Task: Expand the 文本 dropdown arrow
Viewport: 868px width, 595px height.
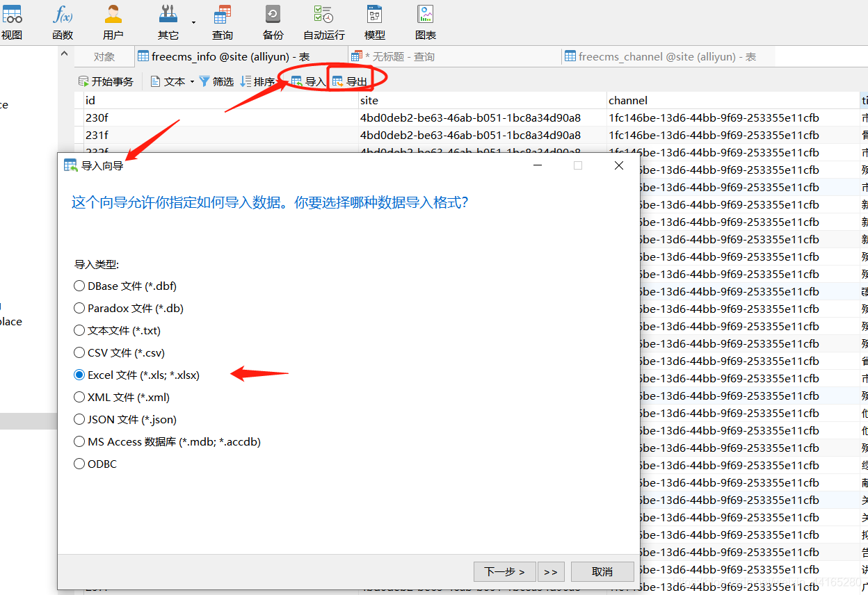Action: coord(191,82)
